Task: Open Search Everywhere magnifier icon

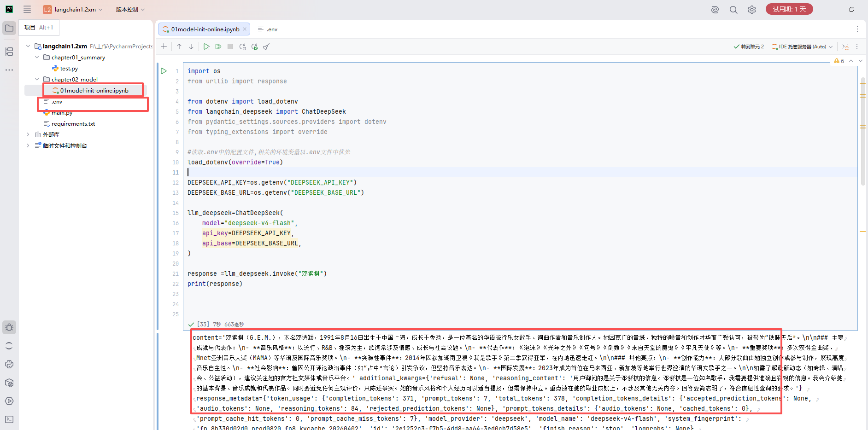Action: tap(733, 9)
